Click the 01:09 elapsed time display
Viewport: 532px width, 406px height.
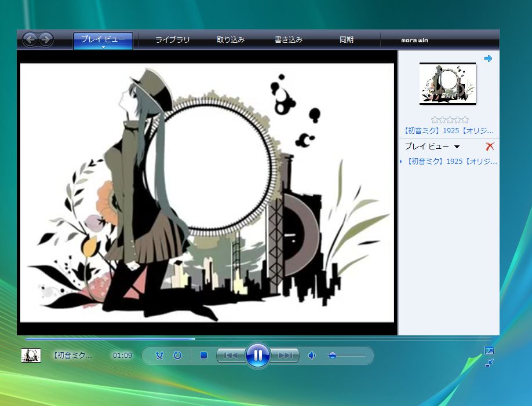point(122,355)
